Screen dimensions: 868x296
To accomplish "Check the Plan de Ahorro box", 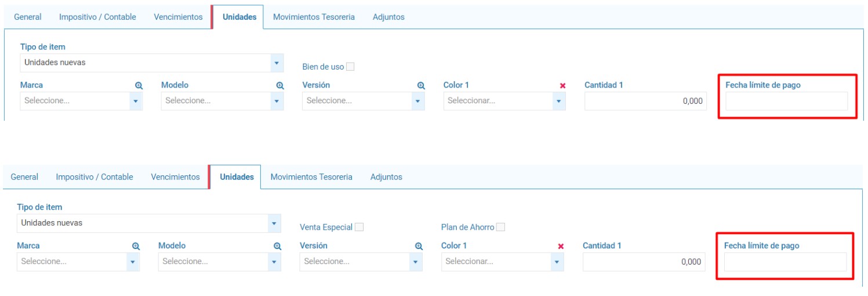I will tap(500, 228).
